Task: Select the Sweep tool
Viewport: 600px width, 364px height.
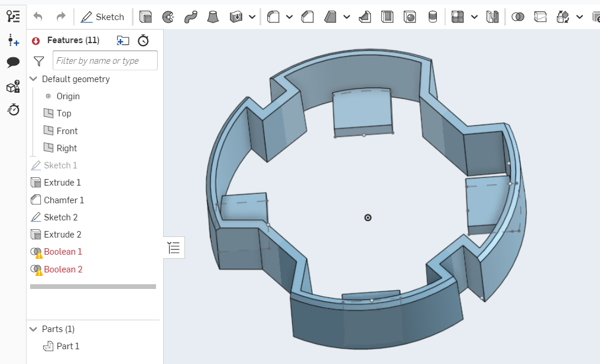Action: (190, 17)
